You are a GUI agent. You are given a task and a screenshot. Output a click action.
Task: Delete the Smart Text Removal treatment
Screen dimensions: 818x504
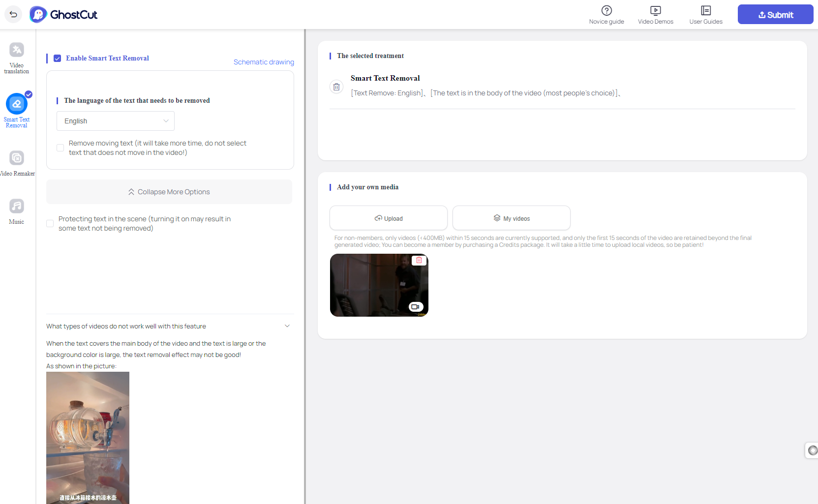[336, 87]
